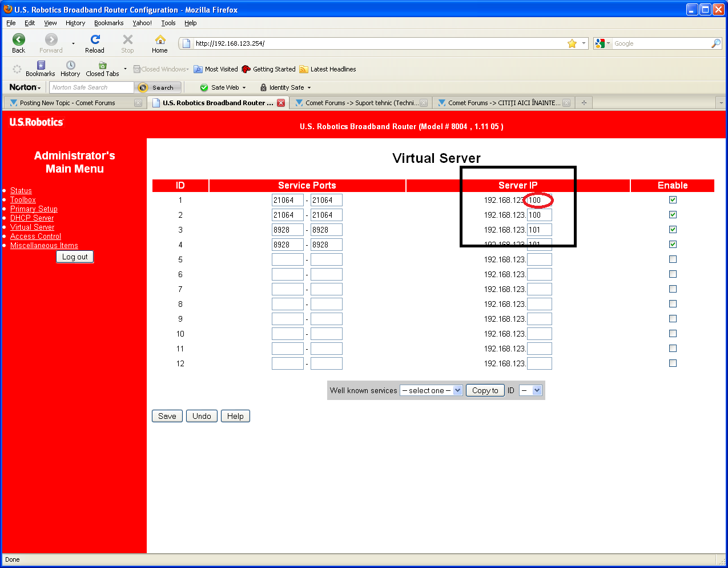The image size is (728, 568).
Task: Open the Norton logo dropdown
Action: (x=25, y=87)
